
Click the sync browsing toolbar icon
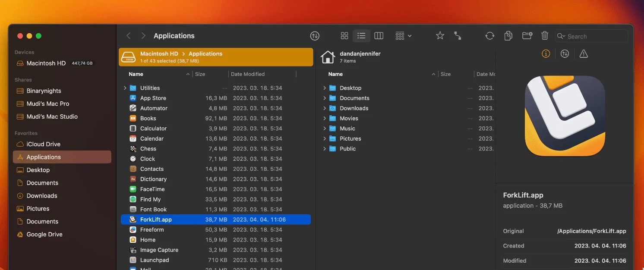[315, 36]
